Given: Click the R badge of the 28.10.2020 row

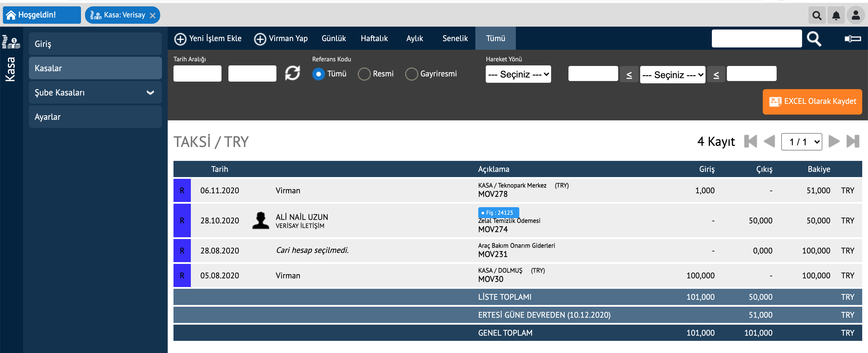Looking at the screenshot, I should coord(182,220).
